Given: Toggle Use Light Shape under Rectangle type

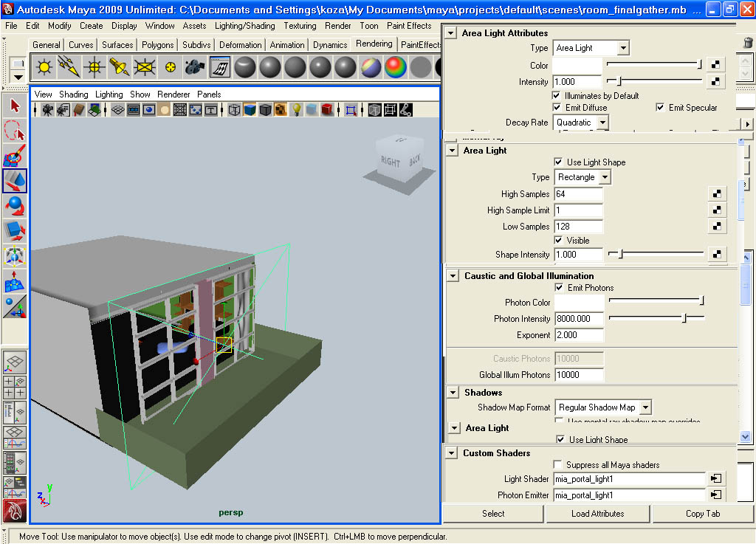Looking at the screenshot, I should (x=558, y=162).
